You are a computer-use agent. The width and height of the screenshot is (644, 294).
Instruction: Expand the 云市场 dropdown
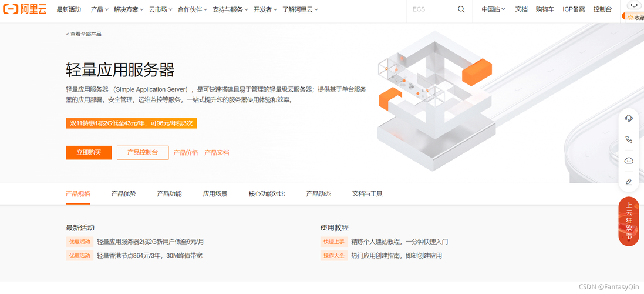point(161,9)
